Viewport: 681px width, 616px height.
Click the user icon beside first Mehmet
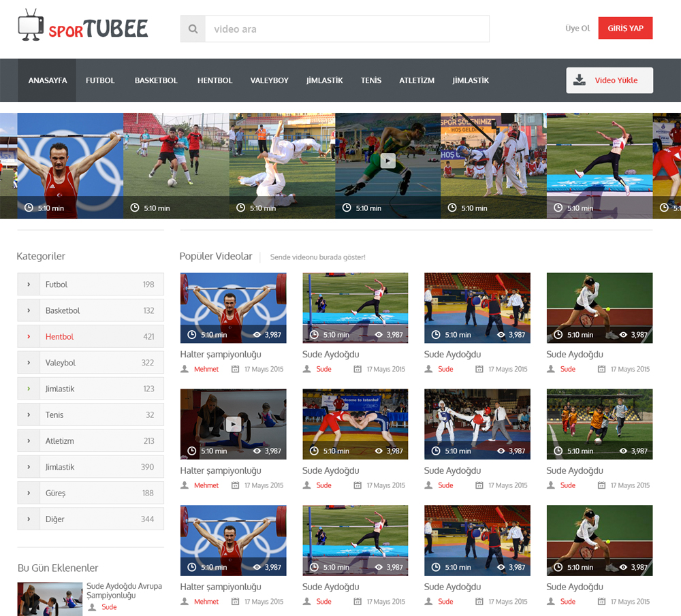[x=185, y=369]
